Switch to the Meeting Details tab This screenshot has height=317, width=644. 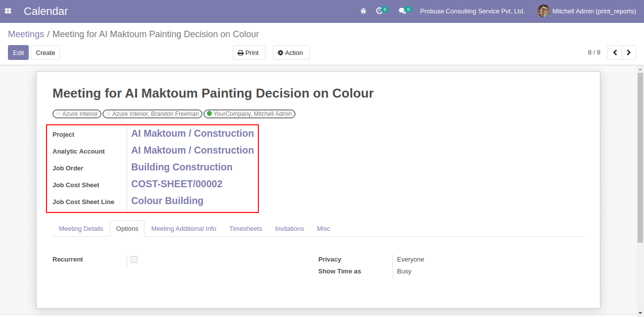pos(81,229)
